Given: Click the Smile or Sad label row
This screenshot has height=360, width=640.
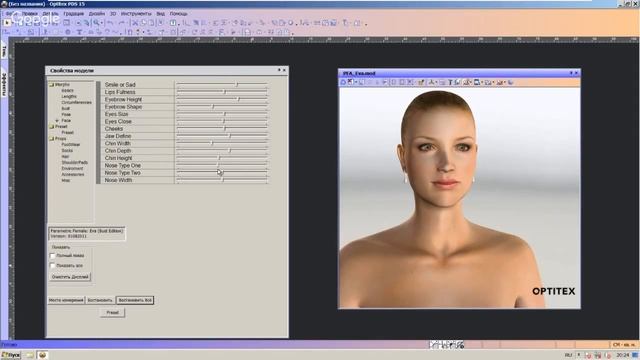Looking at the screenshot, I should [x=137, y=84].
